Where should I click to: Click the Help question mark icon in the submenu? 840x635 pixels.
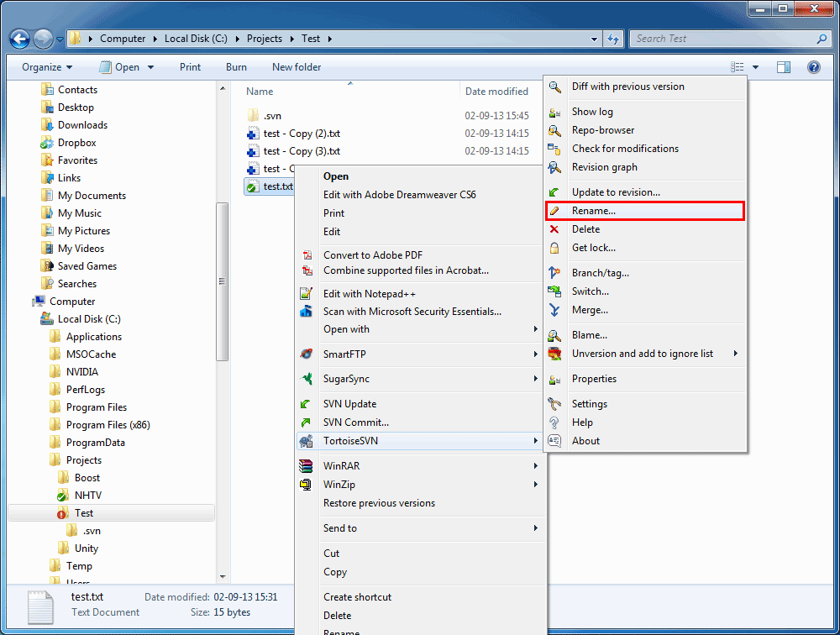pos(554,422)
